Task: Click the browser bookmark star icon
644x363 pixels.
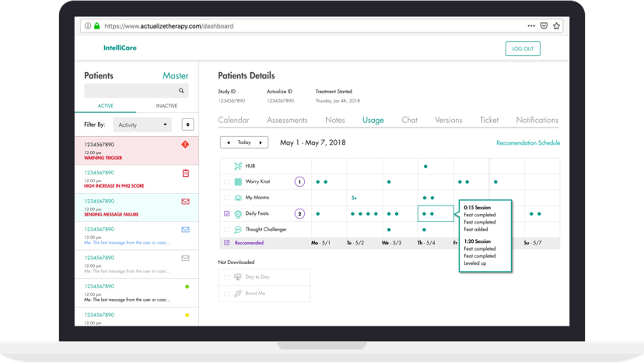Action: pyautogui.click(x=556, y=26)
